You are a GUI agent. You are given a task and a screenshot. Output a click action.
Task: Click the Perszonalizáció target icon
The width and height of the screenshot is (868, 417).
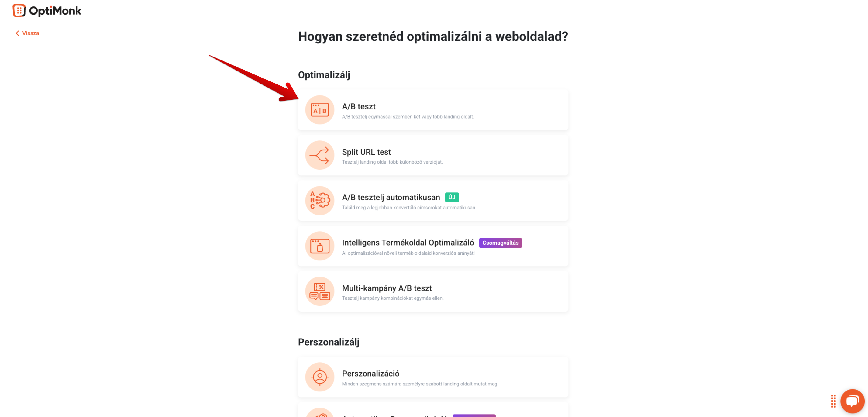pos(319,377)
